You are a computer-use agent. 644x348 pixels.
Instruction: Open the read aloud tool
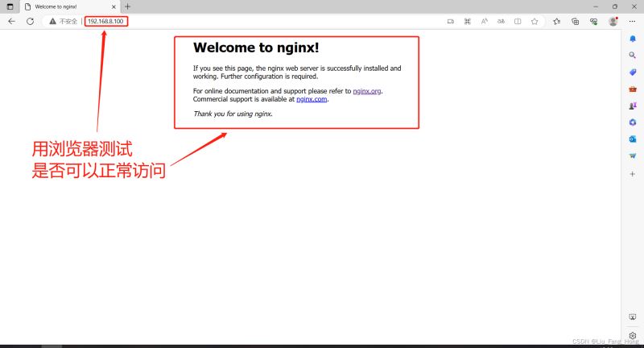[x=485, y=22]
